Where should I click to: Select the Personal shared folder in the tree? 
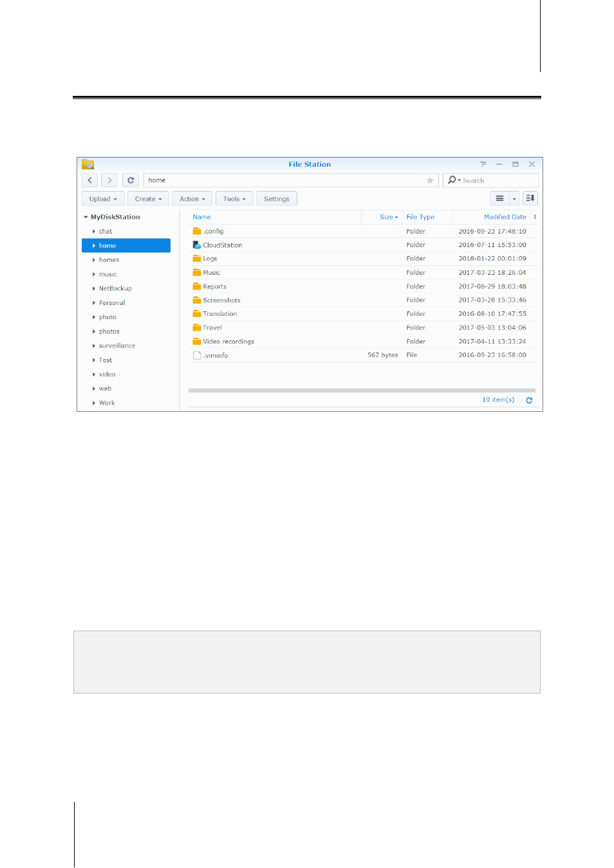(x=112, y=303)
